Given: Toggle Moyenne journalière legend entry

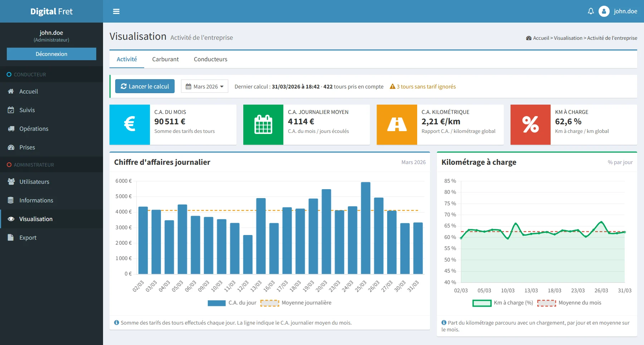Looking at the screenshot, I should (296, 303).
